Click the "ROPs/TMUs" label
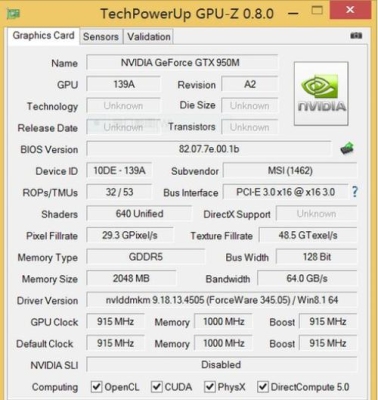378x400 pixels. tap(50, 193)
